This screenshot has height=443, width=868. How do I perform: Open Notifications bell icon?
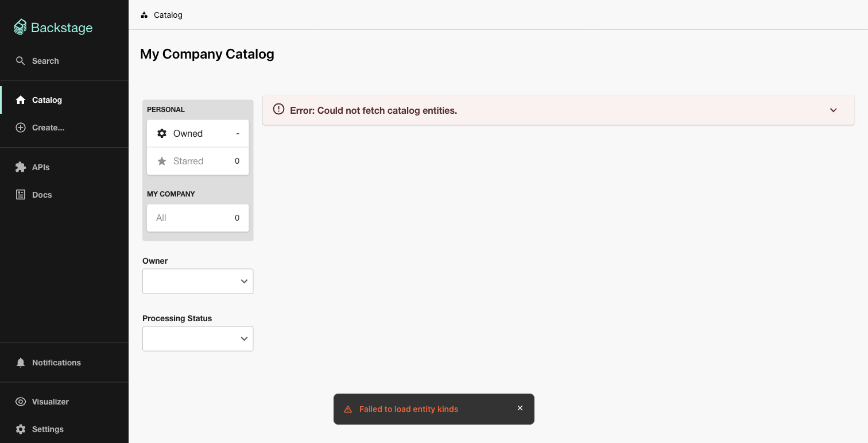tap(21, 362)
